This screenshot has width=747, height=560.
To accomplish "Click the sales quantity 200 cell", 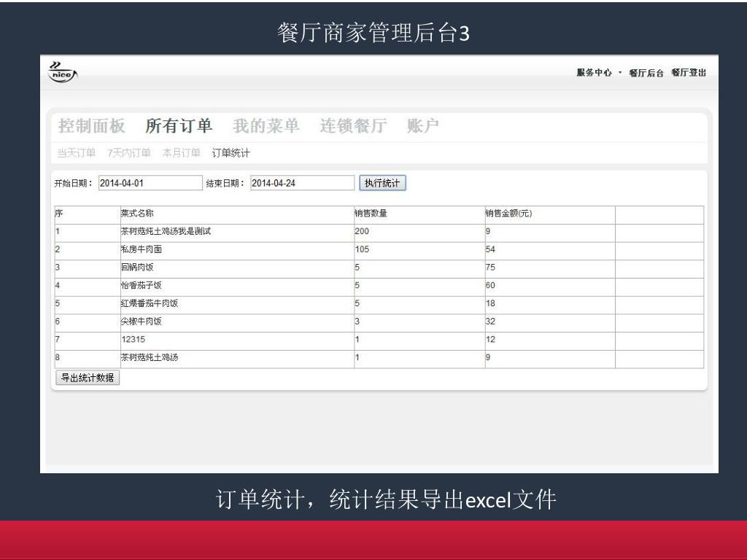I will 419,233.
